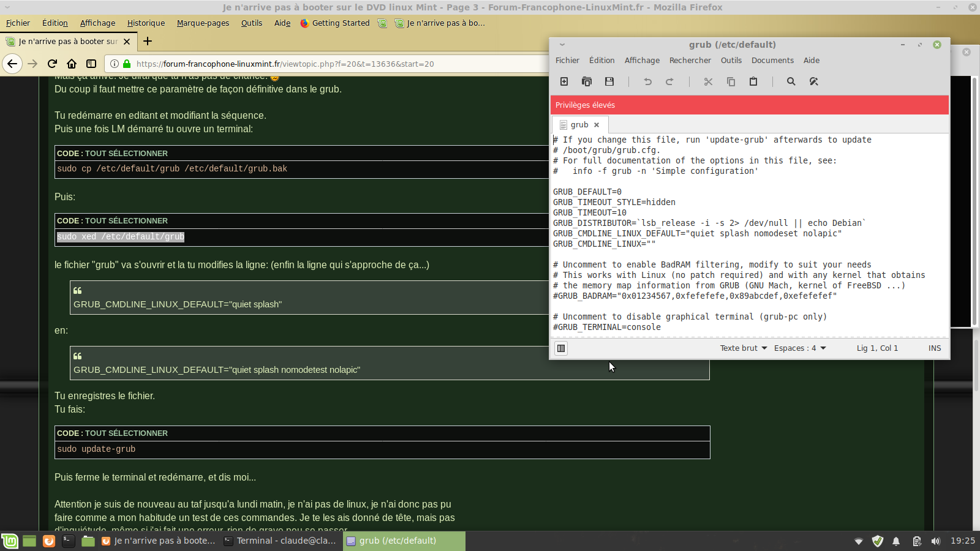The image size is (980, 551).
Task: Expand the xed window menu chevron
Action: pos(562,45)
